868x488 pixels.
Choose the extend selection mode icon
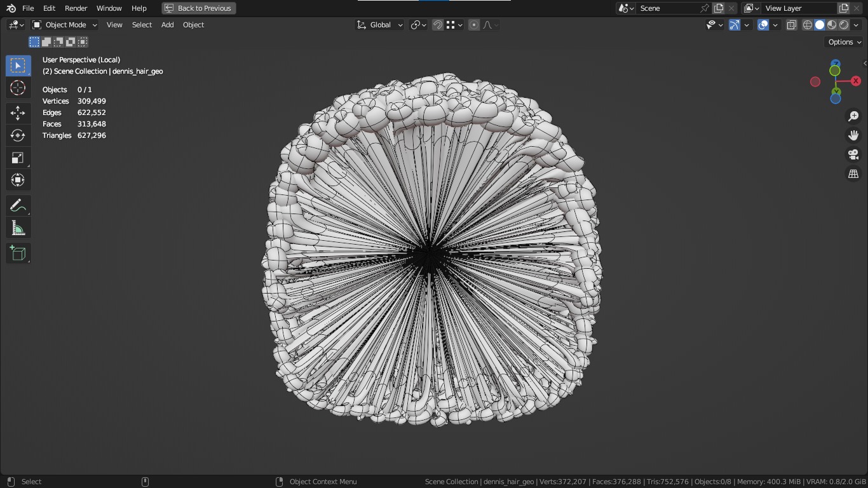46,42
